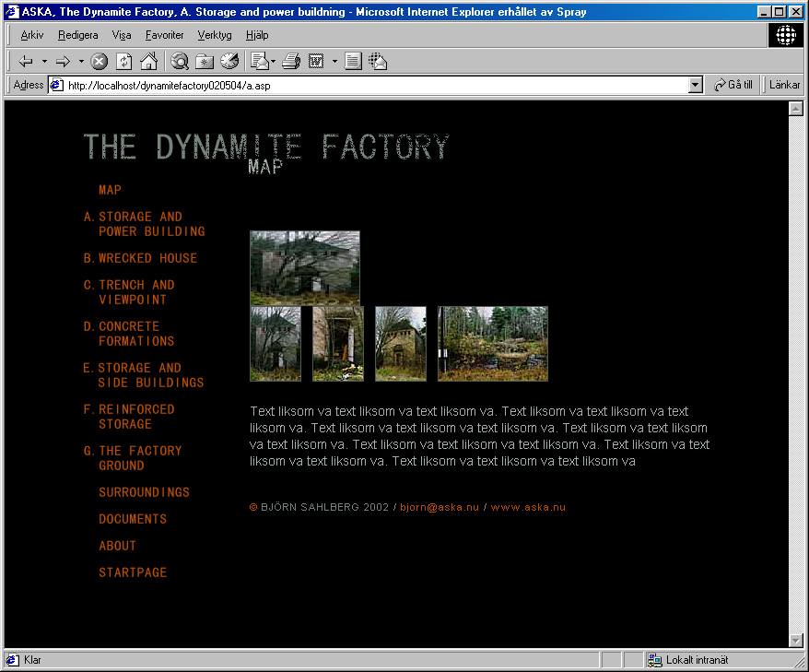
Task: Open the Documents link in the sidebar
Action: pos(133,519)
